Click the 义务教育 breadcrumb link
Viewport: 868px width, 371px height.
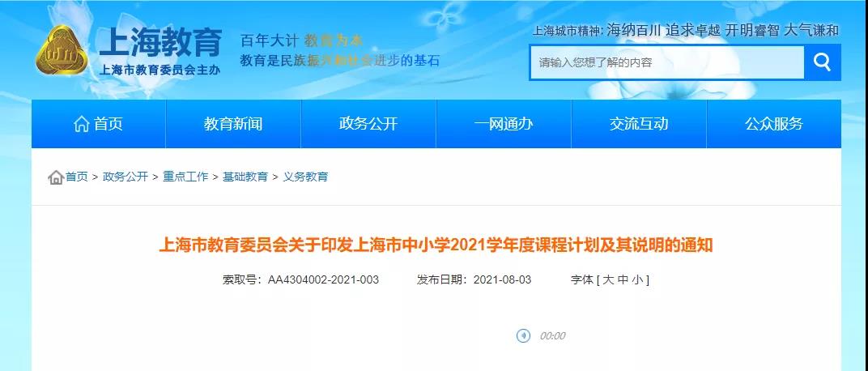(x=305, y=177)
